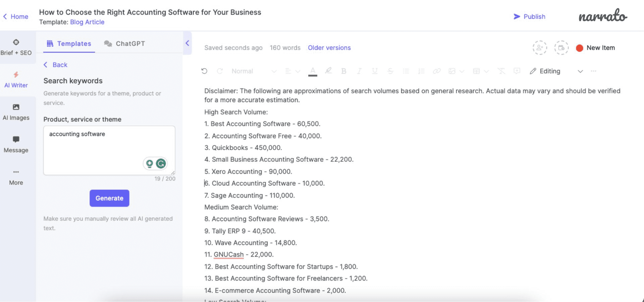Redo the last edit
Image resolution: width=644 pixels, height=302 pixels.
point(220,71)
